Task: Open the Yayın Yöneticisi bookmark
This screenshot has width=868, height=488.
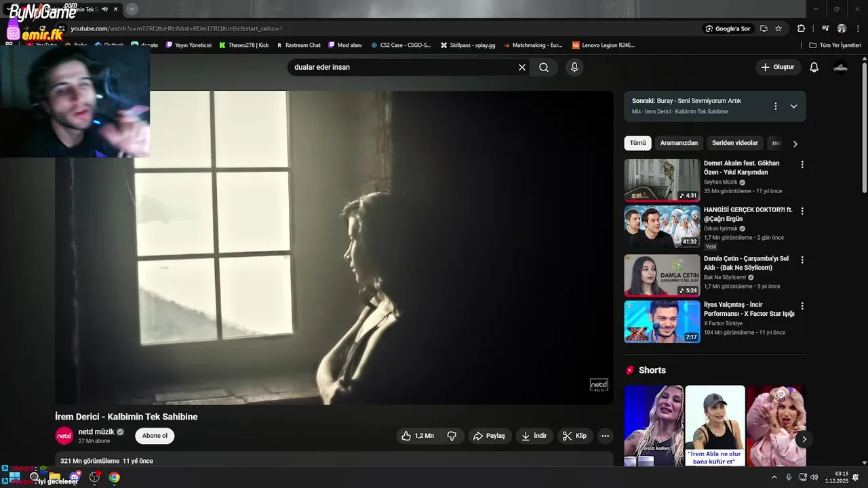Action: [x=188, y=45]
